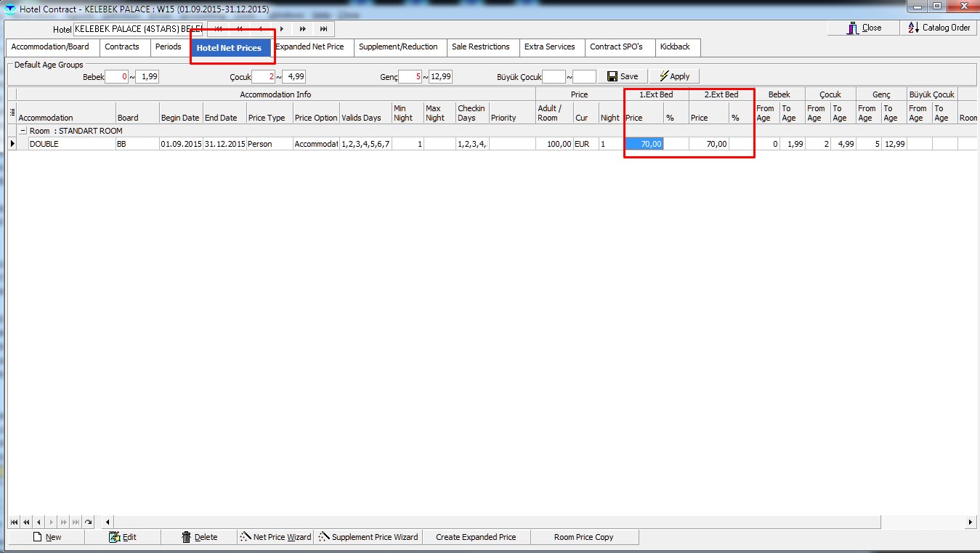
Task: Click Create Expanded Price button
Action: [476, 537]
